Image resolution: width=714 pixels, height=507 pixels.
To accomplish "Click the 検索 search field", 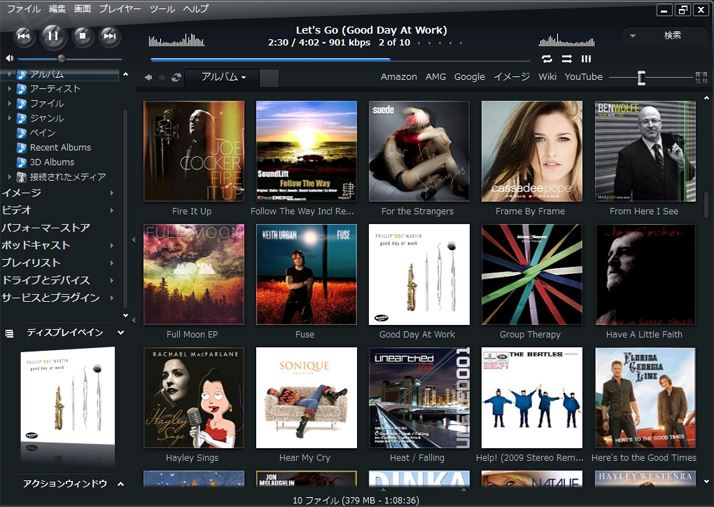I will (672, 36).
